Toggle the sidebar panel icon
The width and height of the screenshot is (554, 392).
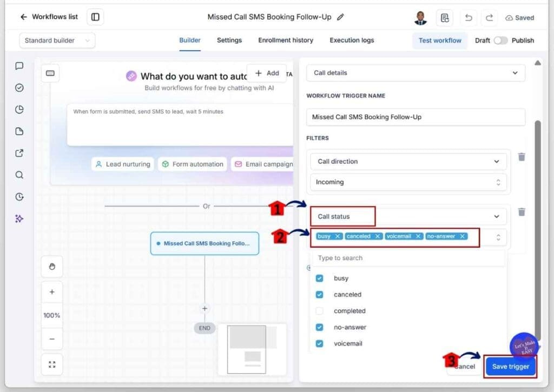coord(95,17)
